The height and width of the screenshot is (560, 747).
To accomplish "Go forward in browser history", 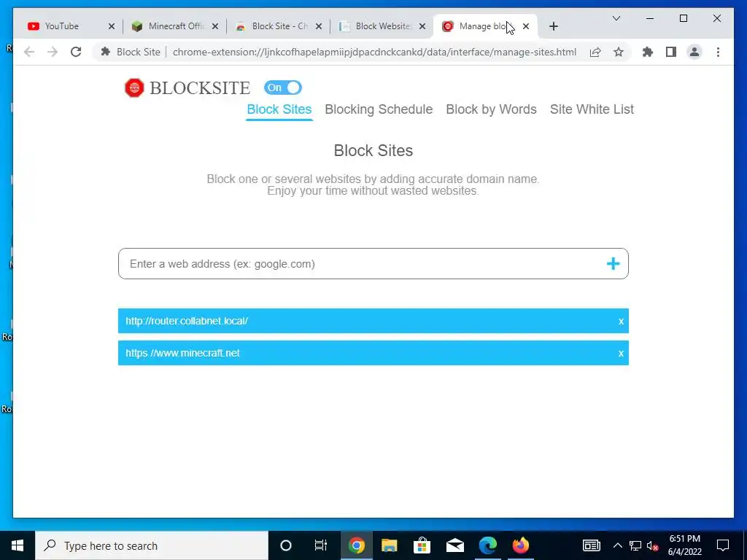I will pos(53,52).
